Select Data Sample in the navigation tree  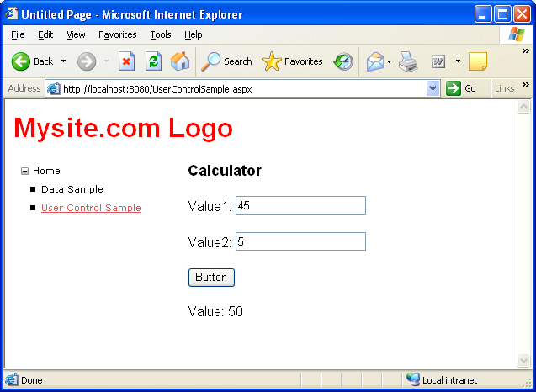tap(72, 189)
